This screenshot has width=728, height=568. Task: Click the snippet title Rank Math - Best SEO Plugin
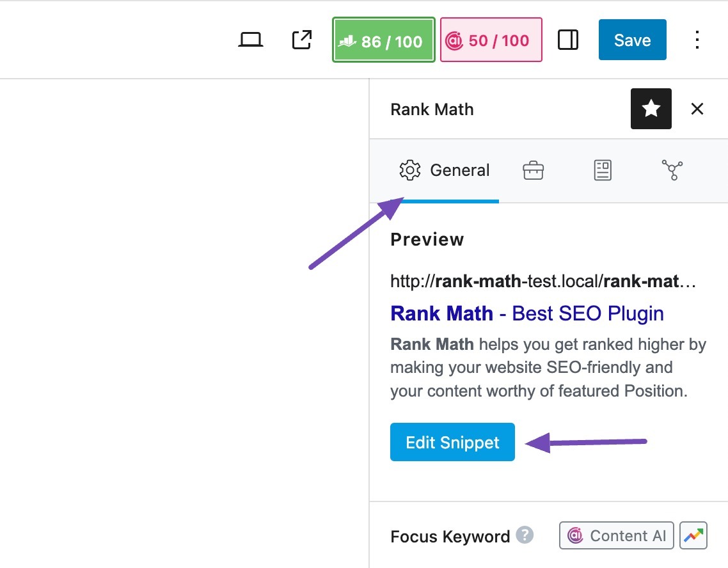[x=526, y=313]
